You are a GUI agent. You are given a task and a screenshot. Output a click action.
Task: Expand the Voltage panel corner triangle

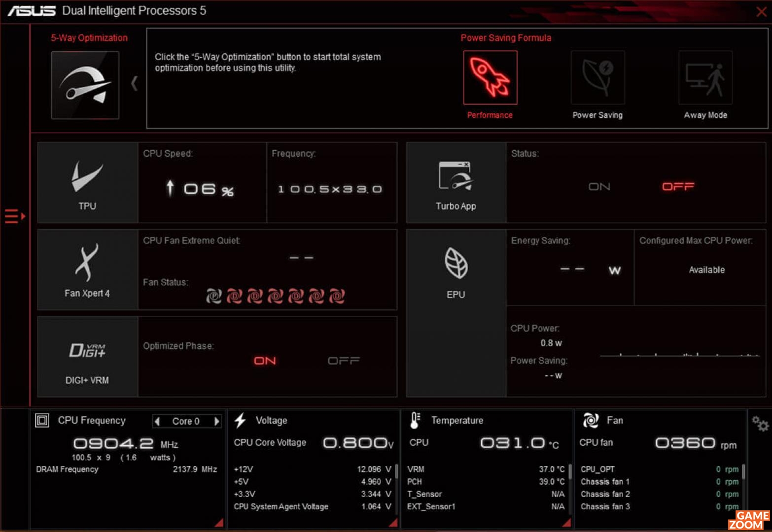(x=393, y=523)
